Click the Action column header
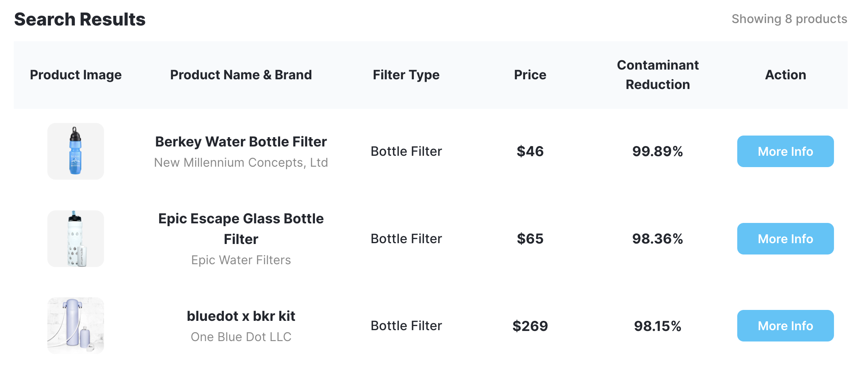Viewport: 868px width, 369px height. (x=785, y=75)
